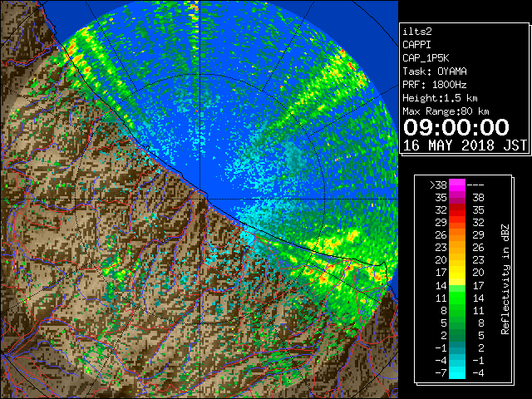Click the magenta '>38' legend swatch
532x399 pixels.
457,185
